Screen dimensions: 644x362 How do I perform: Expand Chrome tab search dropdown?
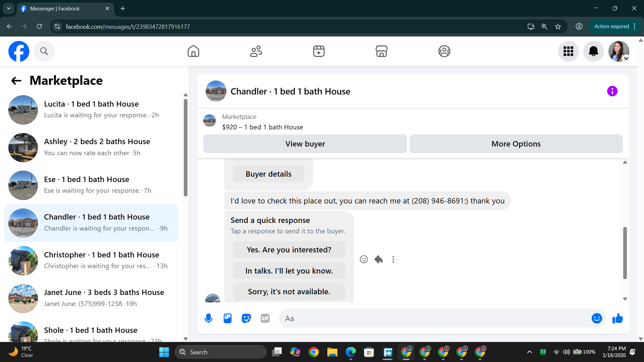[8, 8]
